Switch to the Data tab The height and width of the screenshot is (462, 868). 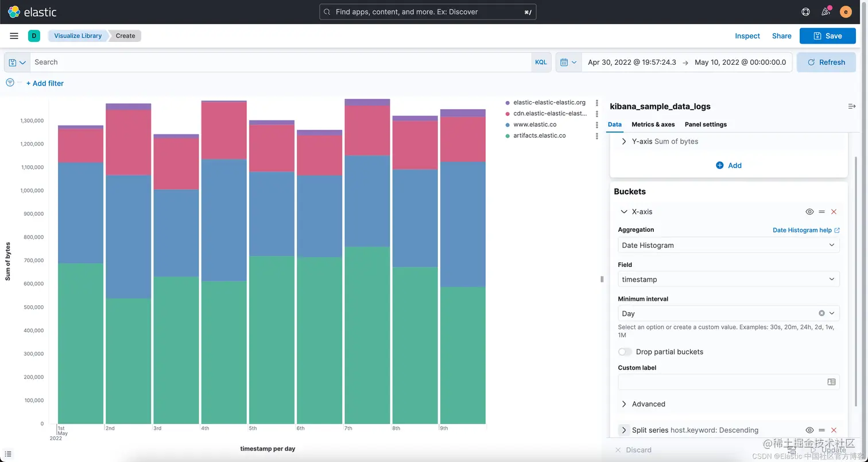point(614,125)
